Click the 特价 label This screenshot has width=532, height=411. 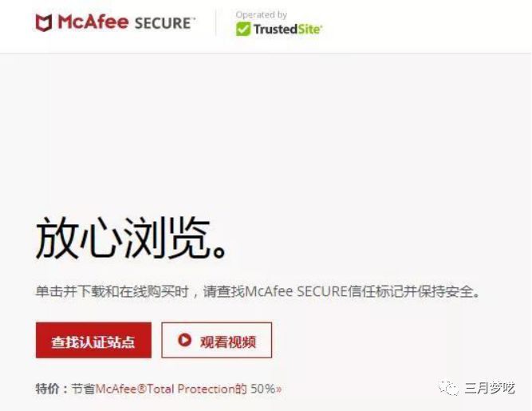tap(48, 389)
